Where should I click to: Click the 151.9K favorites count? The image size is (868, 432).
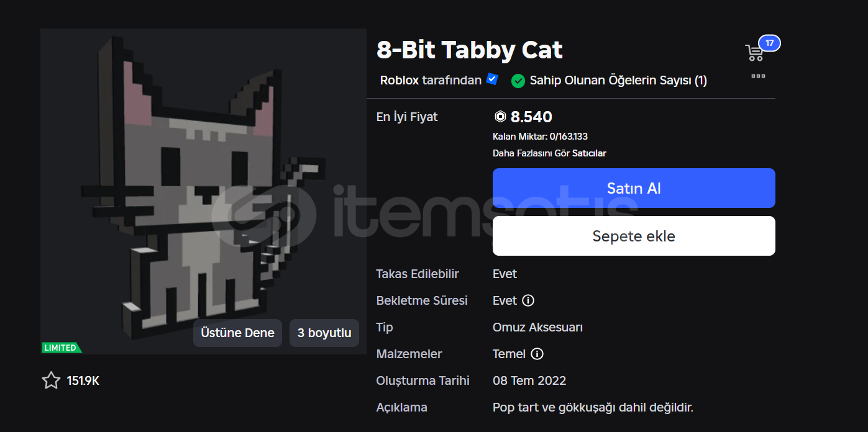click(x=83, y=380)
